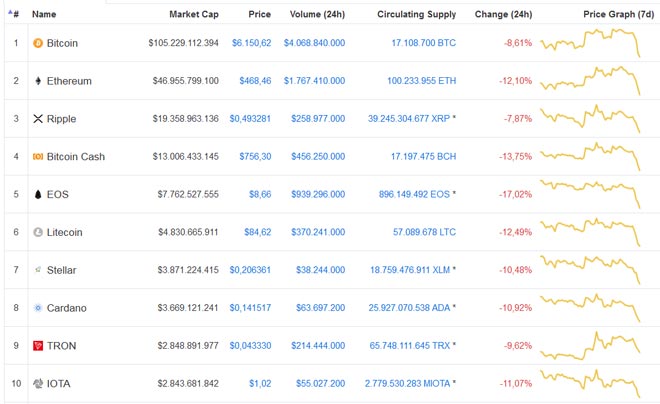Image resolution: width=660 pixels, height=404 pixels.
Task: Click the Stellar rocket icon
Action: click(x=38, y=270)
